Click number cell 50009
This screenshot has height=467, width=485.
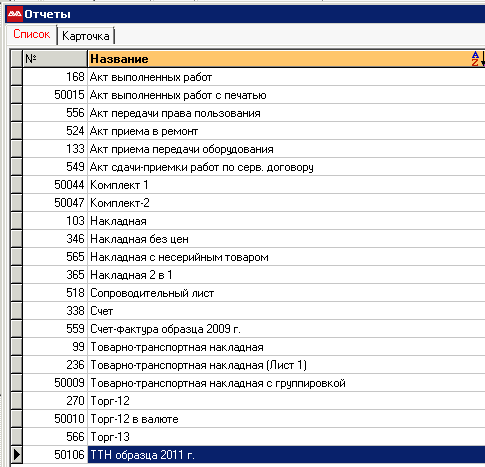pyautogui.click(x=55, y=383)
